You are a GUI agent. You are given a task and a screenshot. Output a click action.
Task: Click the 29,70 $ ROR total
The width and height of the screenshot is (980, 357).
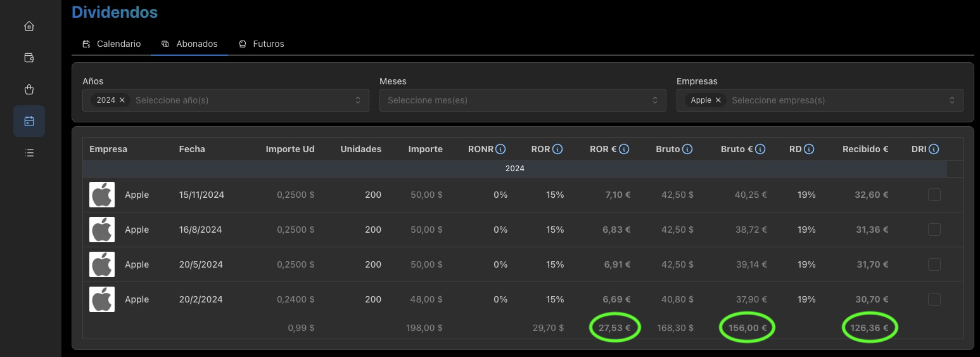click(x=549, y=328)
